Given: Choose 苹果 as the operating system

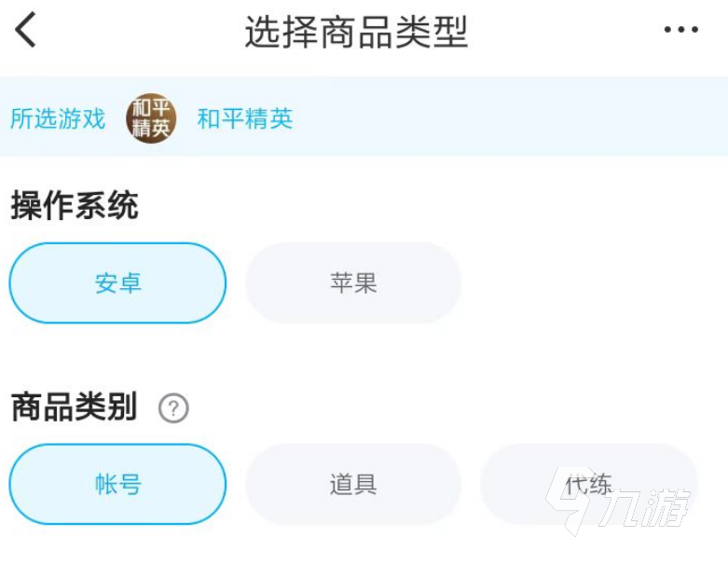Looking at the screenshot, I should pos(353,283).
